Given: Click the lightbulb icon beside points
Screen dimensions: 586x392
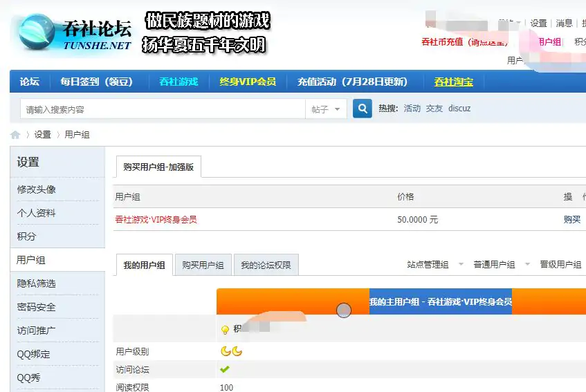Looking at the screenshot, I should [x=225, y=329].
